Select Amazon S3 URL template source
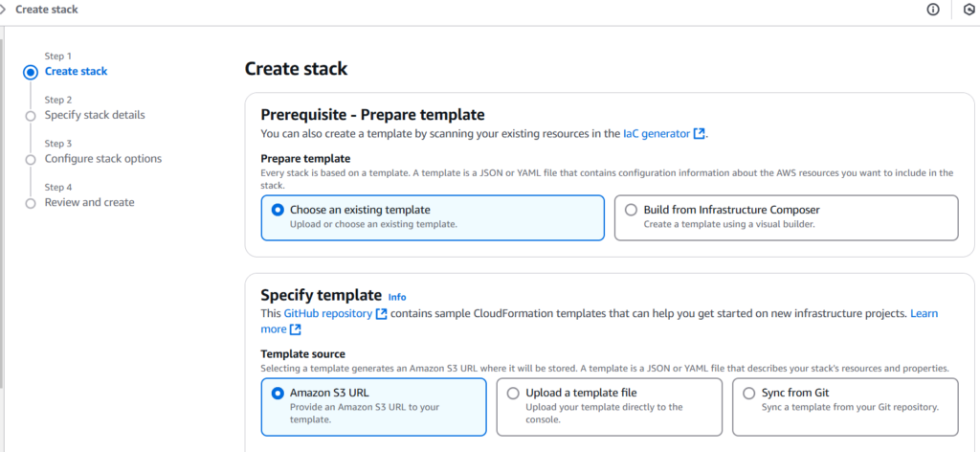980x452 pixels. [x=278, y=393]
